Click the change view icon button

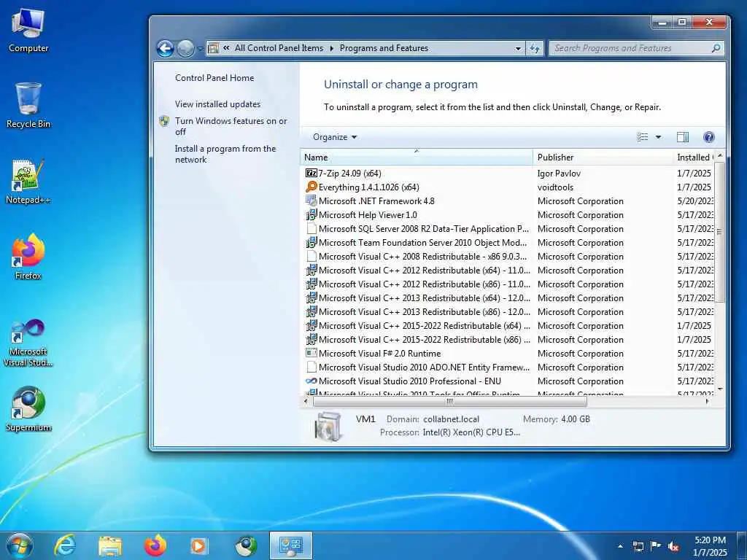642,137
